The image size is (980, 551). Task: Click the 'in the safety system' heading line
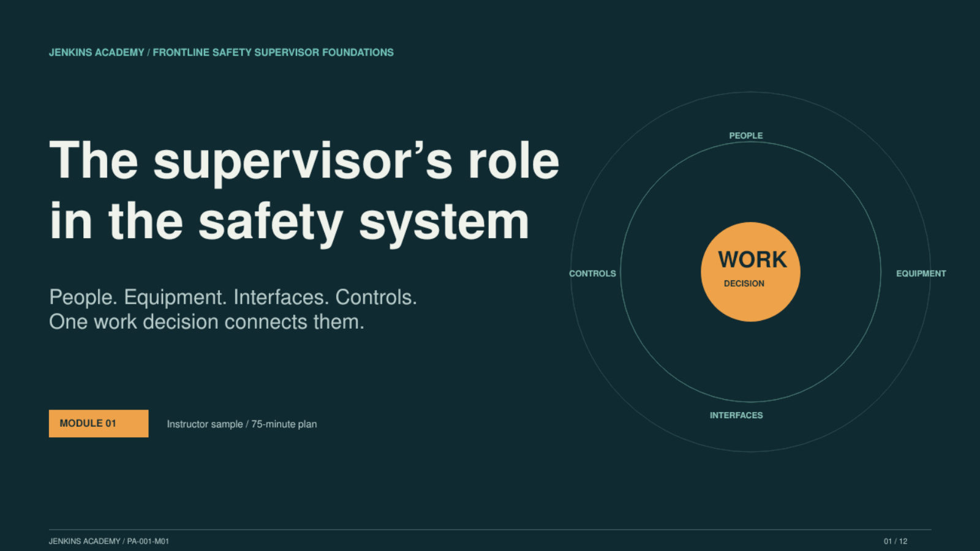[290, 222]
